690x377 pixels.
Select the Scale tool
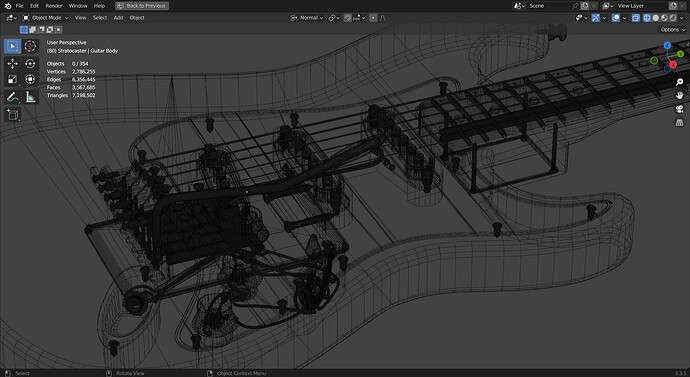pos(12,79)
